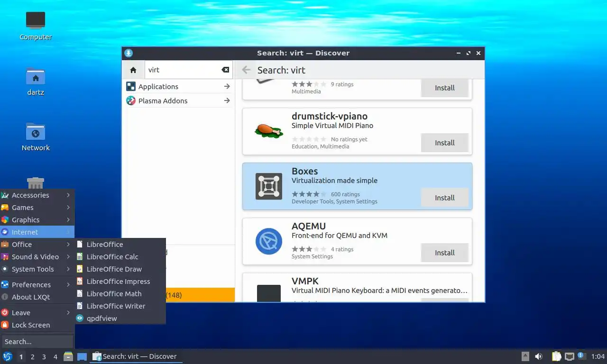Focus the menu 'Search...' field

(37, 342)
